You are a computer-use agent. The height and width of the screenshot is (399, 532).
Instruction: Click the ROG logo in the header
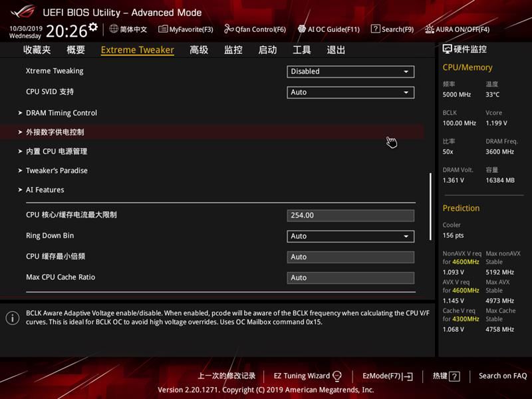tap(23, 12)
